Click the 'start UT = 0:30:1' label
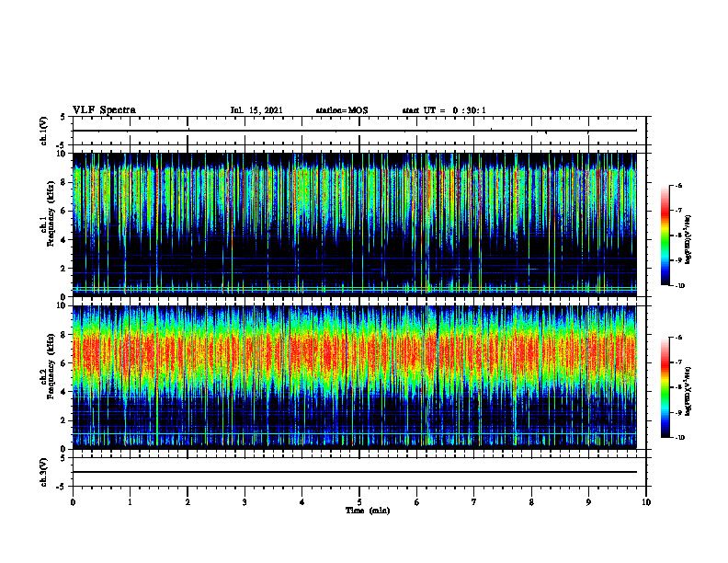 (444, 110)
